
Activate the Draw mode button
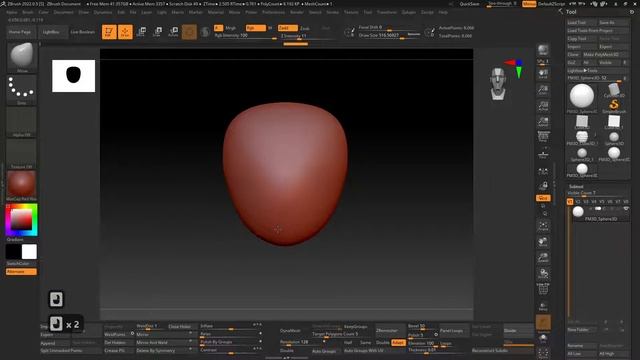pyautogui.click(x=125, y=32)
